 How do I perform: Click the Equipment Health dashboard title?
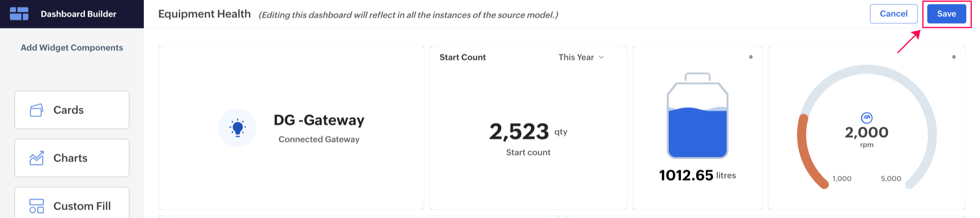[x=204, y=14]
